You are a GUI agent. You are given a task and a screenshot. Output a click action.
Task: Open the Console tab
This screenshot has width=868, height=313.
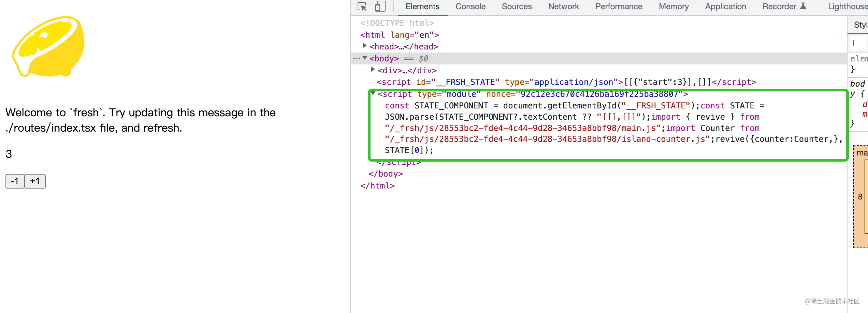click(470, 6)
